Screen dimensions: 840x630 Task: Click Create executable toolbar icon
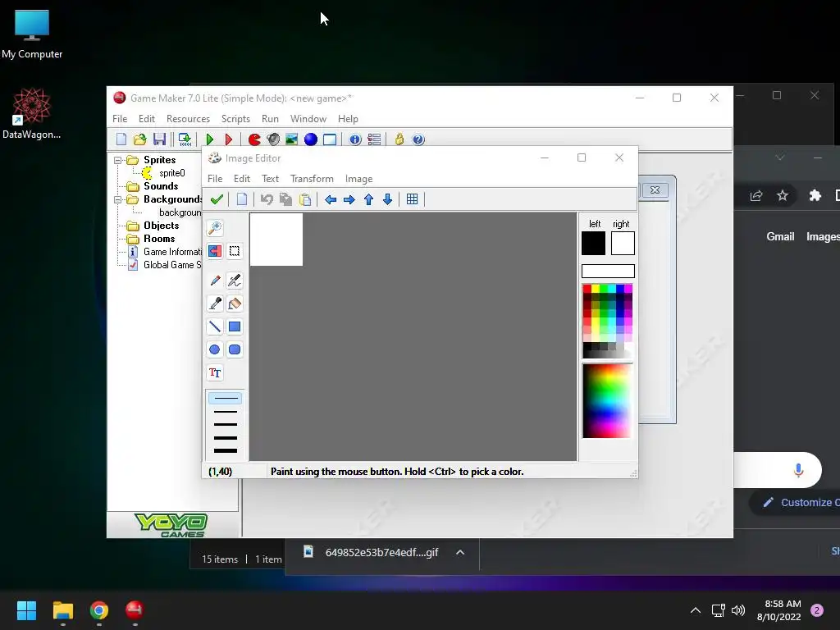(185, 139)
